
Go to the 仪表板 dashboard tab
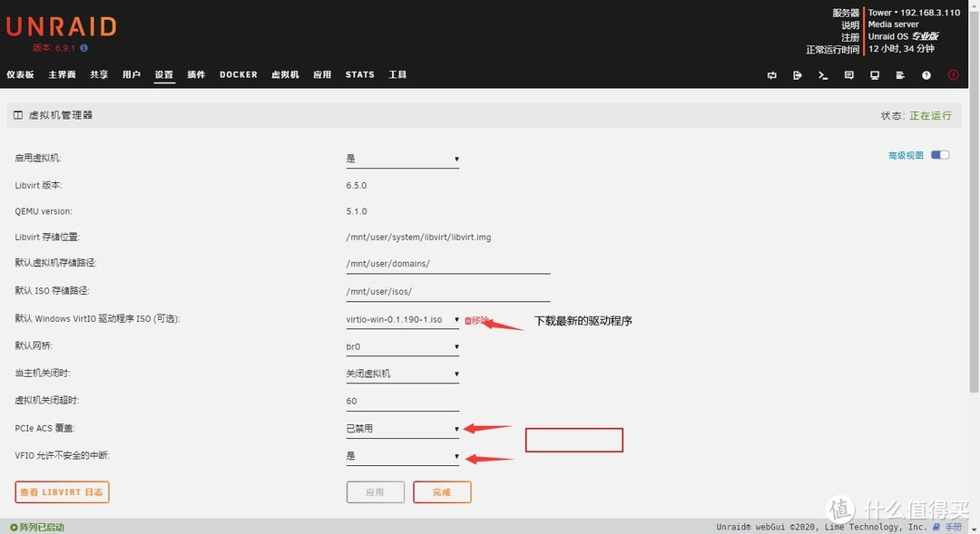coord(20,74)
